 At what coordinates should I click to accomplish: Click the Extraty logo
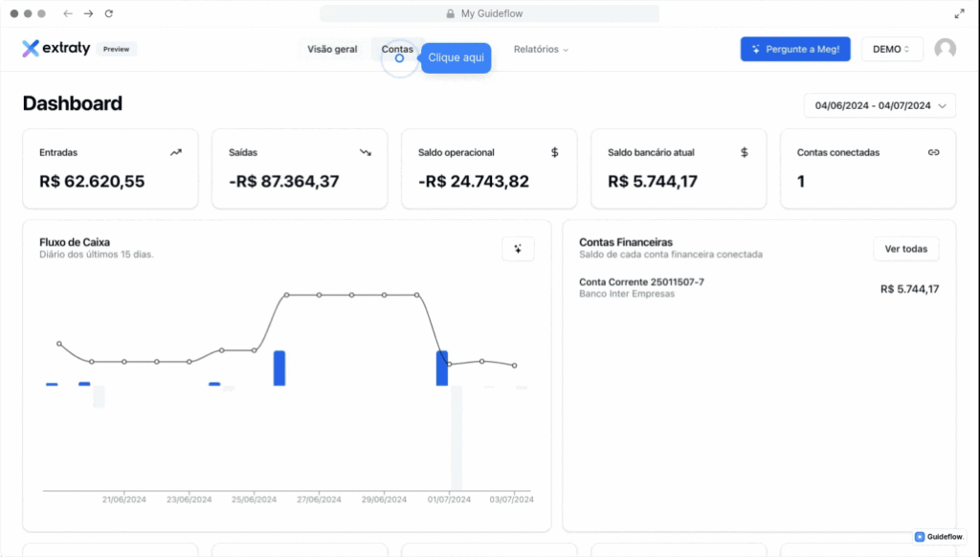point(56,49)
